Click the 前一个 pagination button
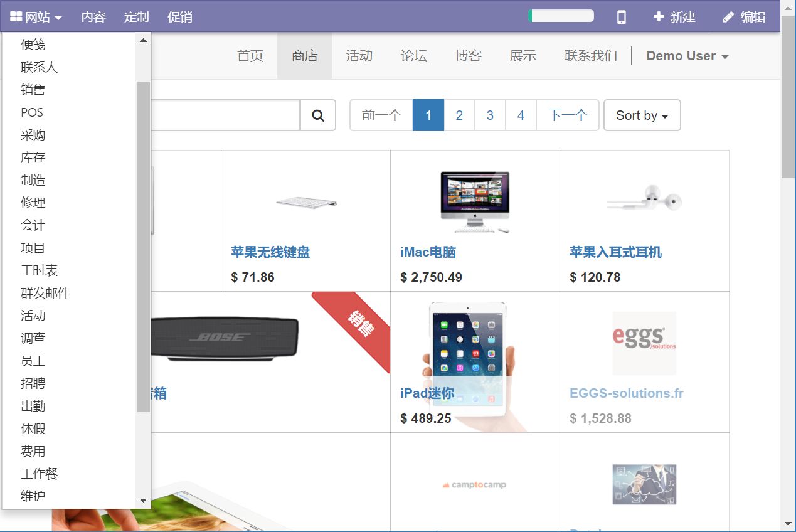The image size is (796, 532). tap(381, 115)
